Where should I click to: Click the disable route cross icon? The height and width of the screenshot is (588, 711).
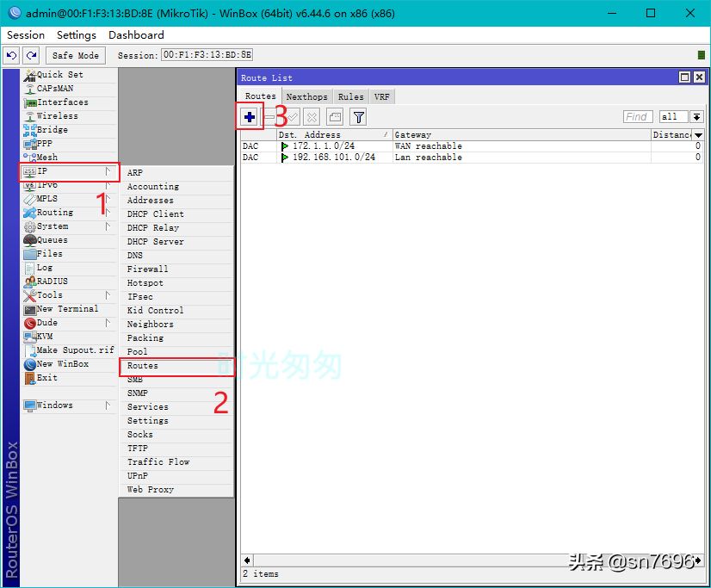click(312, 117)
